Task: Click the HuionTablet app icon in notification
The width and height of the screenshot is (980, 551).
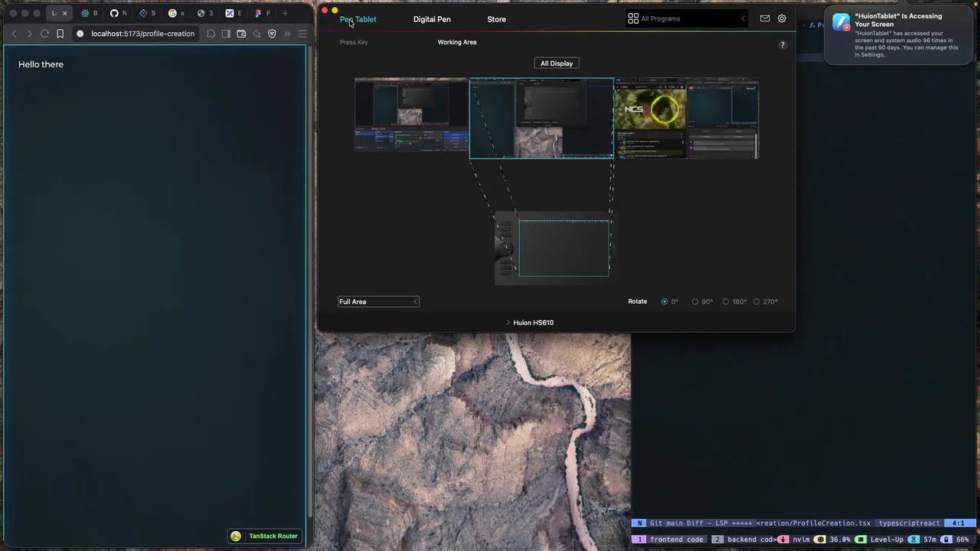Action: (841, 23)
